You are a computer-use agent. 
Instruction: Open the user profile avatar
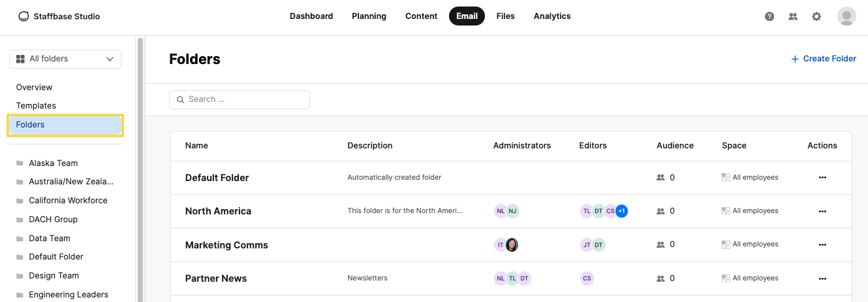coord(846,16)
